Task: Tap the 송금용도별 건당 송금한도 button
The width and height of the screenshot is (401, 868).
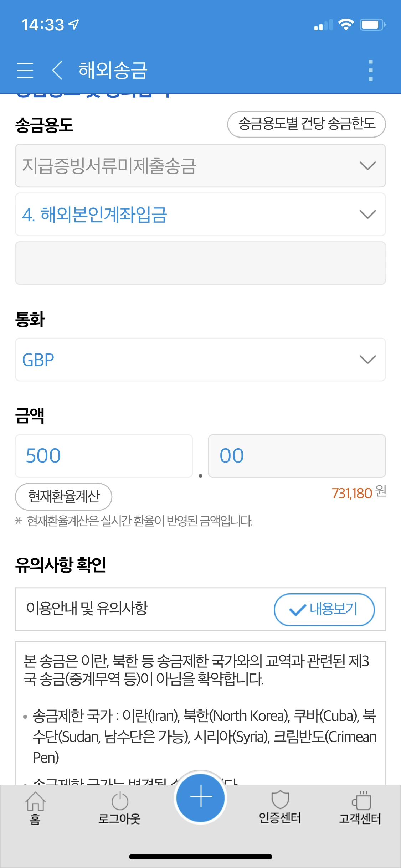Action: (307, 124)
